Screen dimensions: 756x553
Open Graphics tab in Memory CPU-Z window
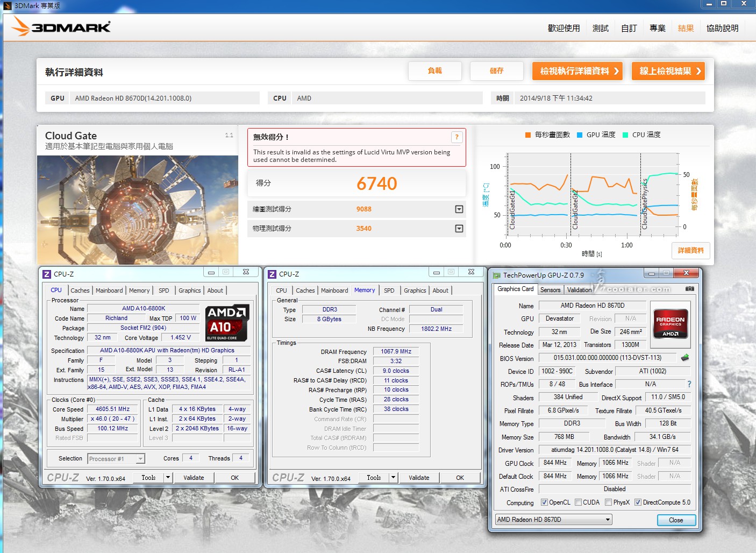pyautogui.click(x=415, y=290)
